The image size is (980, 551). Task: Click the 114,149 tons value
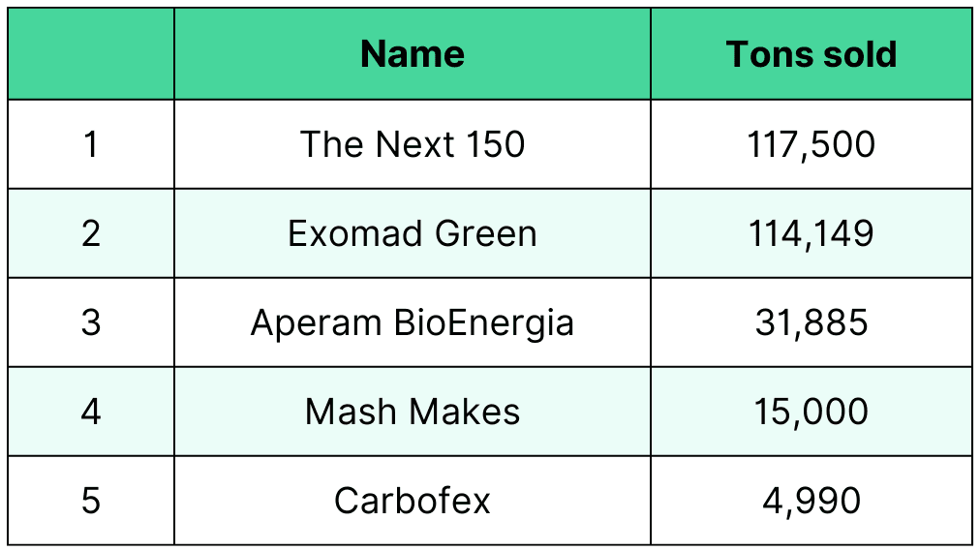(812, 233)
